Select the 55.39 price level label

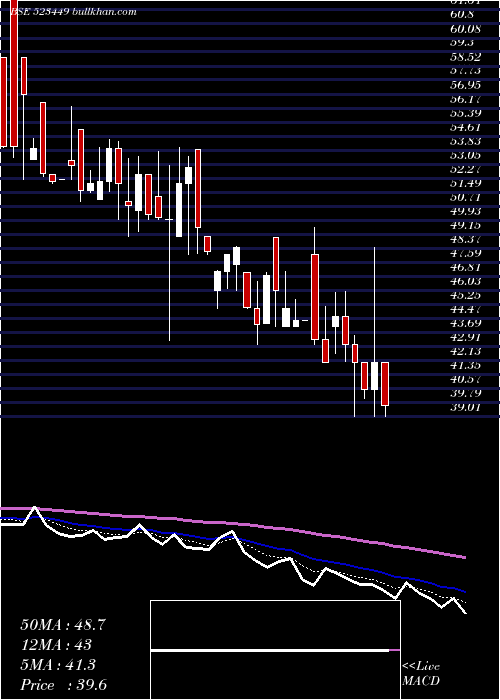(465, 112)
